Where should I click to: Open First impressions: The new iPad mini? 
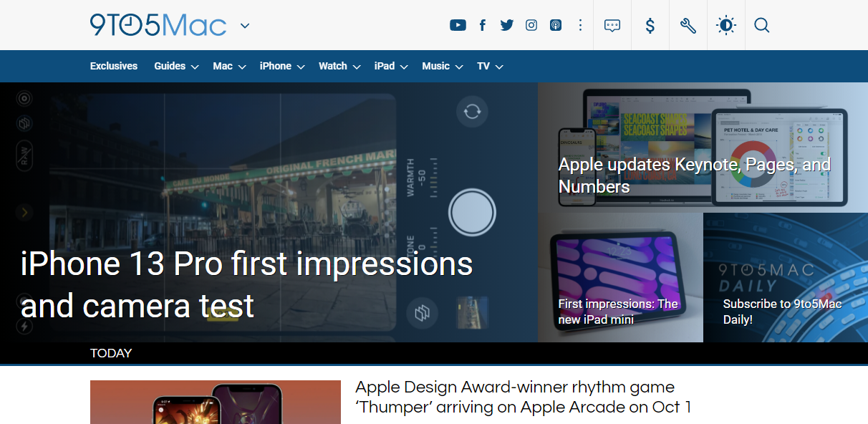point(618,312)
